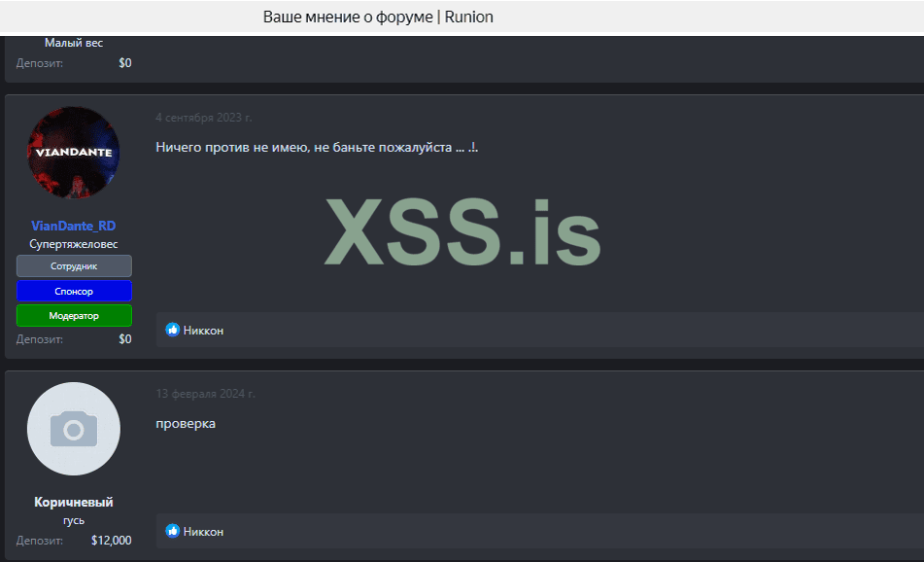Image resolution: width=924 pixels, height=562 pixels.
Task: Open the Коричневый username link
Action: point(74,502)
